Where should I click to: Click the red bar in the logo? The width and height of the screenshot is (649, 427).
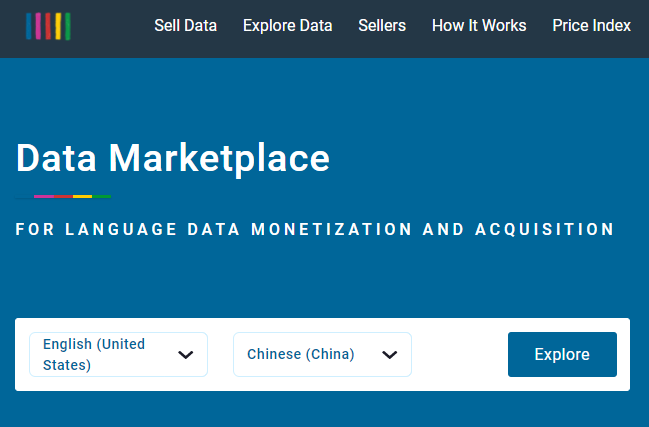coord(48,26)
